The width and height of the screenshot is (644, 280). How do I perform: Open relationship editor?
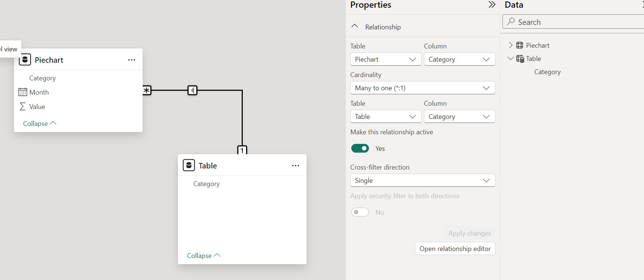tap(455, 248)
